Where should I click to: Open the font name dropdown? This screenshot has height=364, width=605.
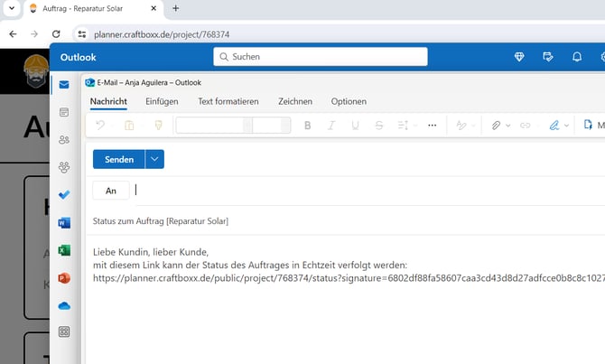click(214, 126)
